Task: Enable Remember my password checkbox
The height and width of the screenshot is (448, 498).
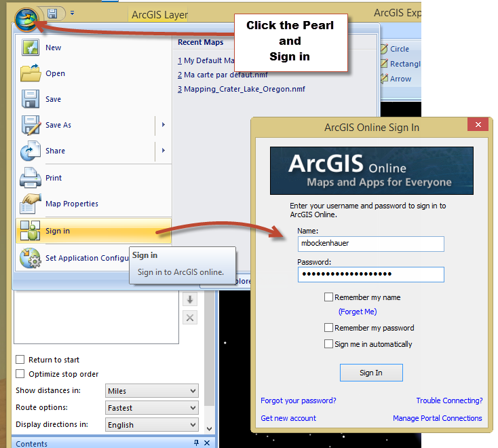Action: coord(328,328)
